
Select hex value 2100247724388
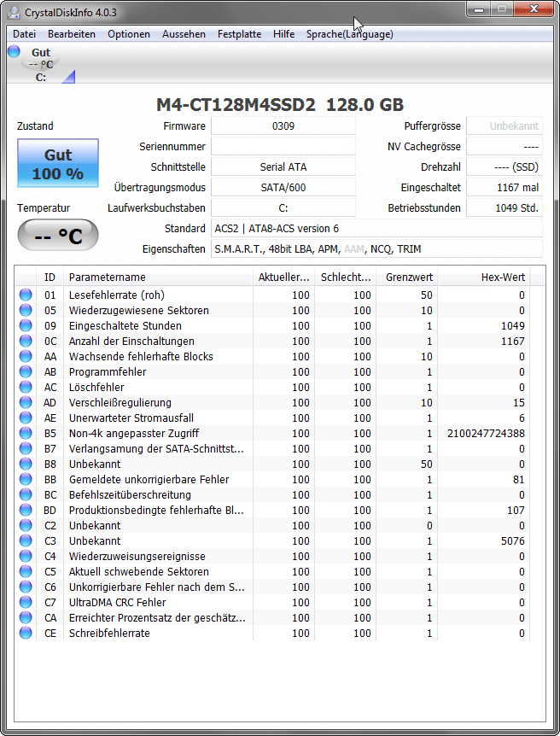click(x=486, y=433)
